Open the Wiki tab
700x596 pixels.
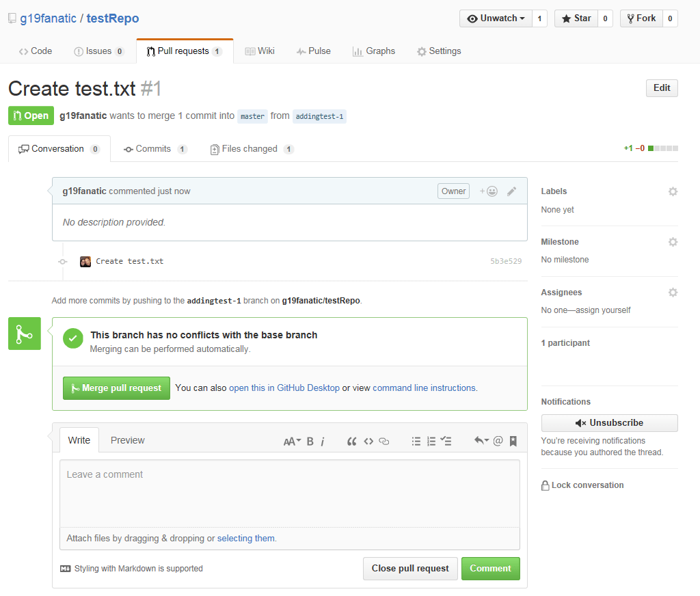[260, 51]
